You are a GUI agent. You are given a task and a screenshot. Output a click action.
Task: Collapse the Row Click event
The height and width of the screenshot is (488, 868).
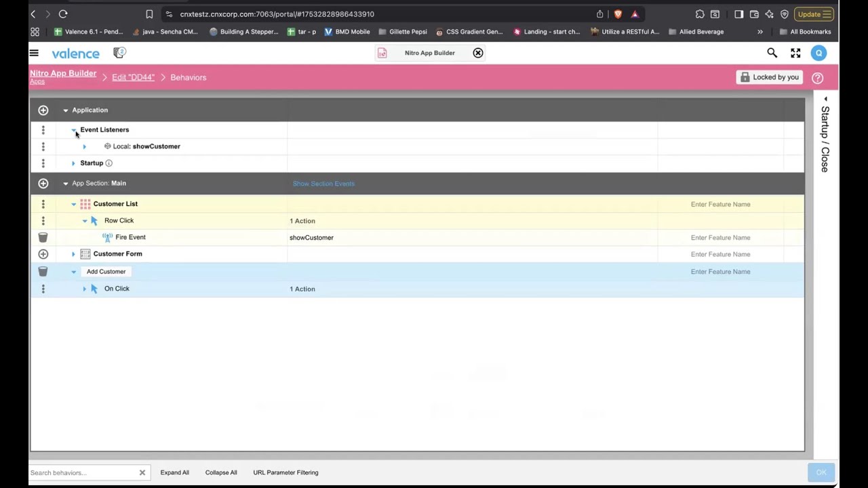click(x=85, y=221)
